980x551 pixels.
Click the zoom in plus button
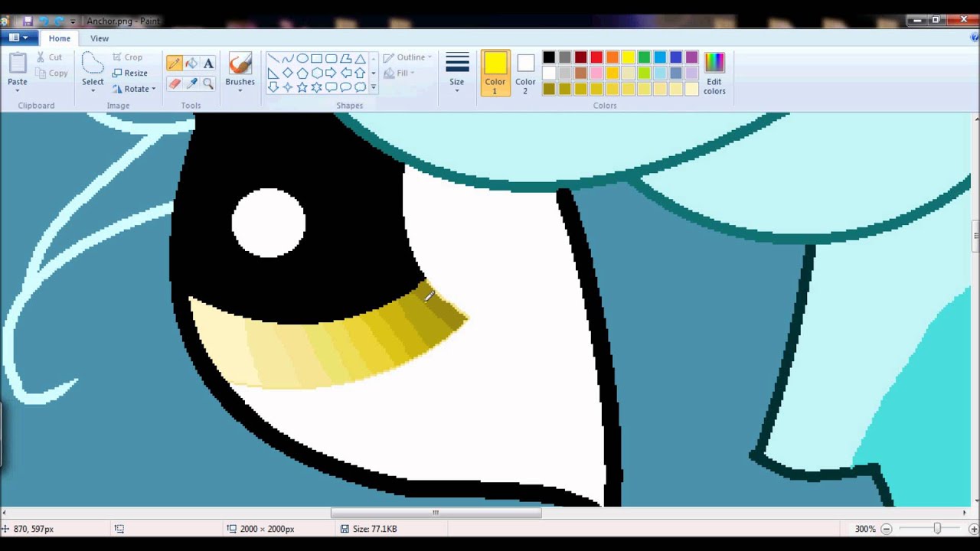click(973, 529)
